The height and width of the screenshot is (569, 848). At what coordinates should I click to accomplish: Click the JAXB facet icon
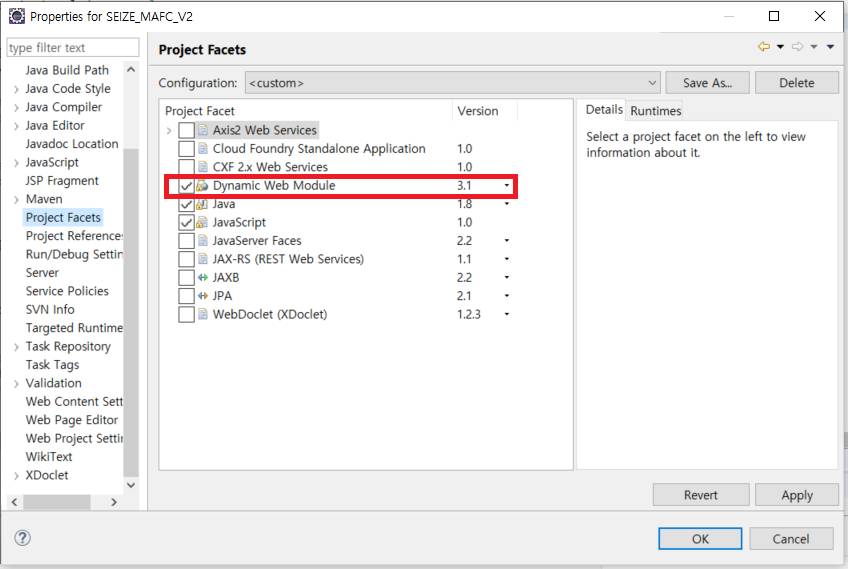[203, 277]
